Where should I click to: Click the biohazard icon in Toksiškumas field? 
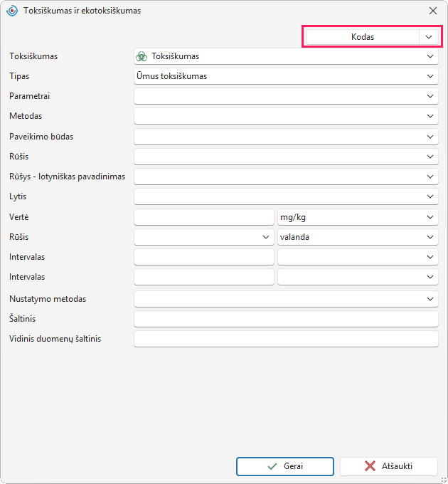(x=142, y=56)
